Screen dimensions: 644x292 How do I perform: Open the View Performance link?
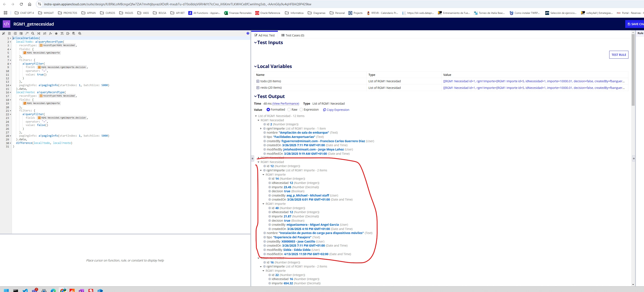tap(286, 104)
